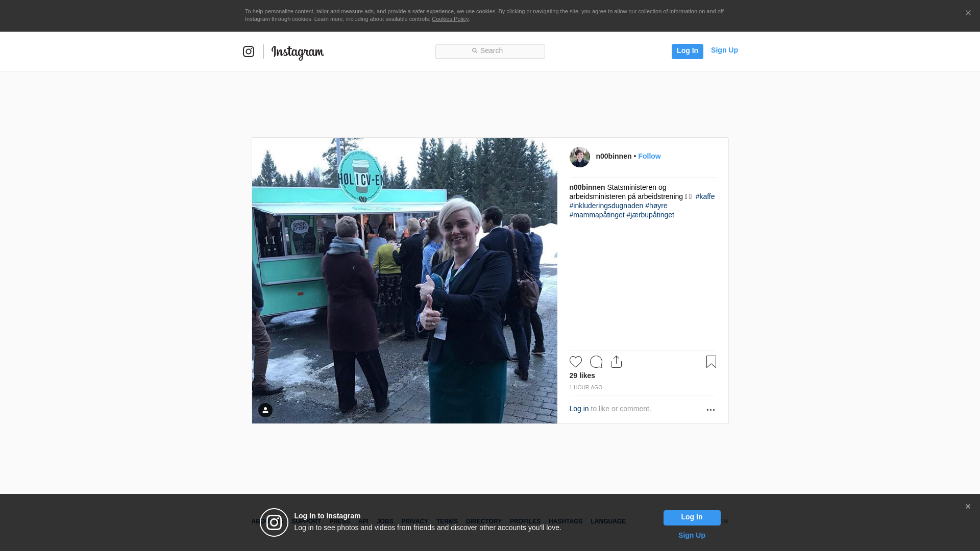The image size is (980, 551).
Task: Open the Cookies Policy link
Action: click(450, 19)
